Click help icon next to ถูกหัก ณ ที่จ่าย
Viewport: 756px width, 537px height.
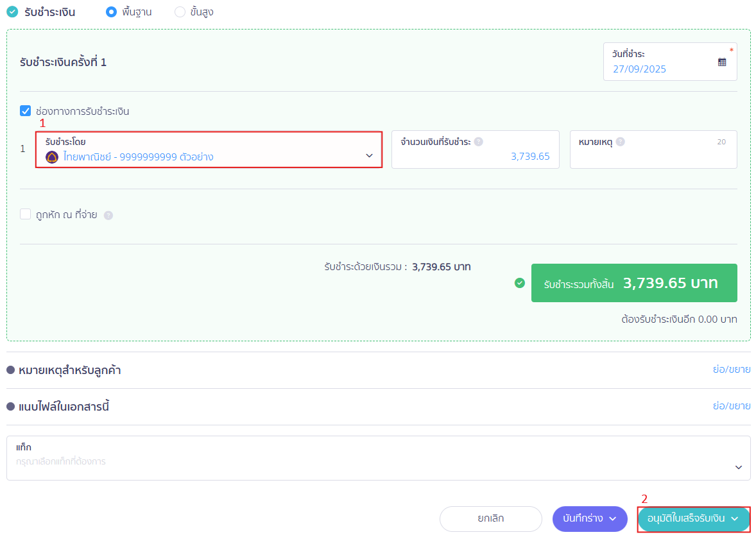pos(108,216)
